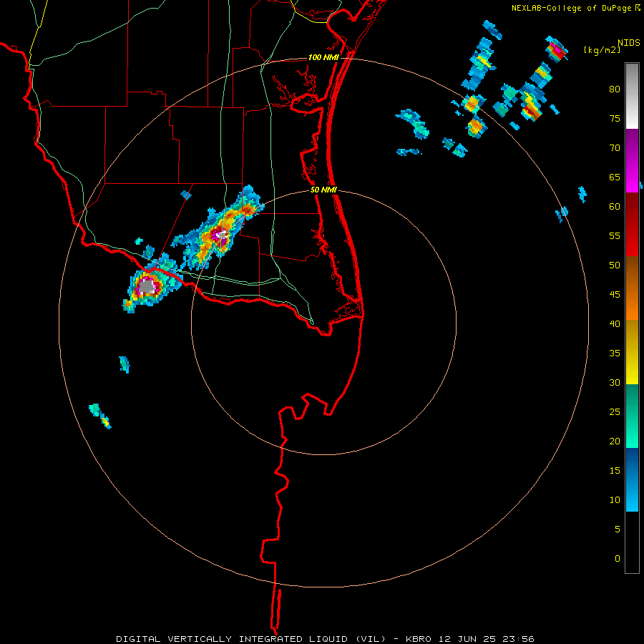This screenshot has height=644, width=644.
Task: Click the 35 value on the color scale
Action: (x=615, y=353)
